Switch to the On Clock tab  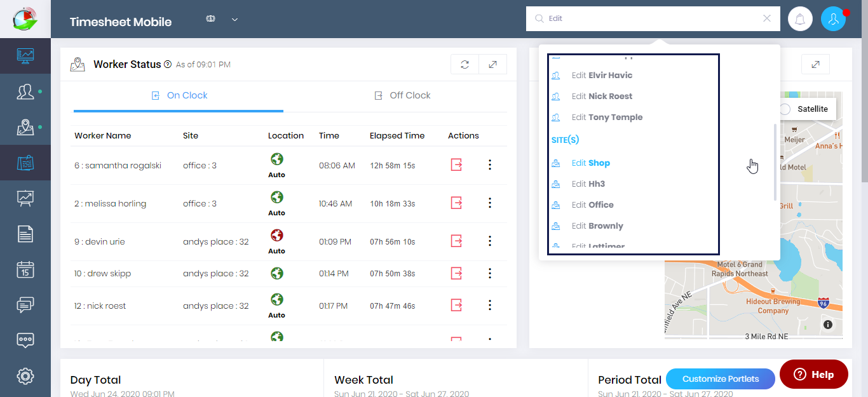point(179,95)
